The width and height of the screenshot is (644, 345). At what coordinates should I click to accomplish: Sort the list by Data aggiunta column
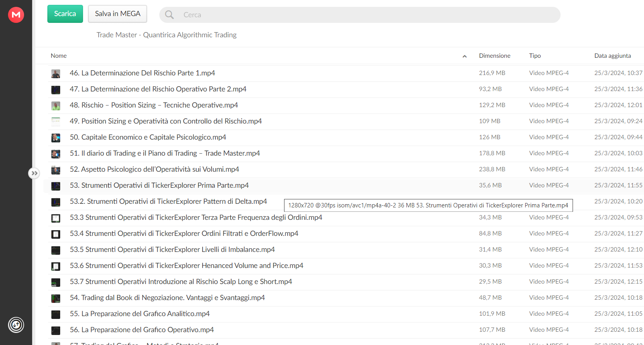[x=613, y=56]
